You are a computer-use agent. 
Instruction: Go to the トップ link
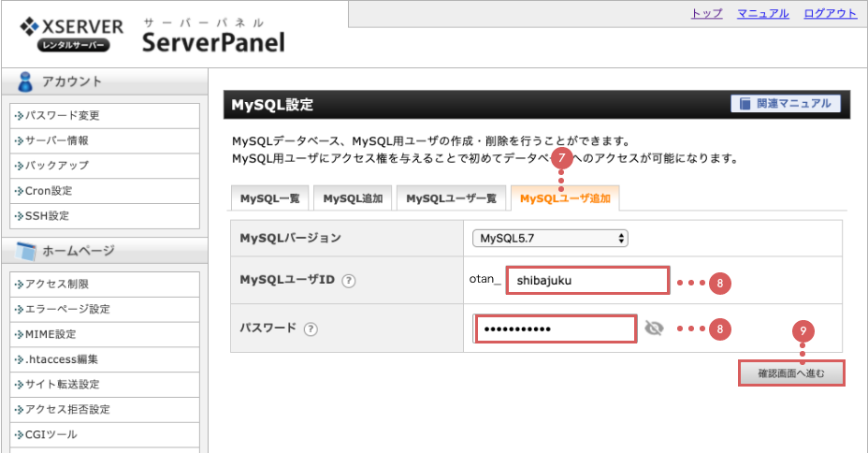(x=706, y=13)
